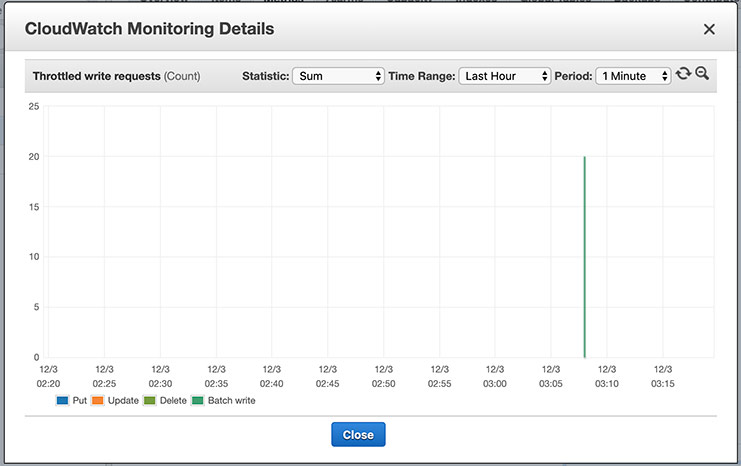Click the y-axis value 15

(x=34, y=207)
